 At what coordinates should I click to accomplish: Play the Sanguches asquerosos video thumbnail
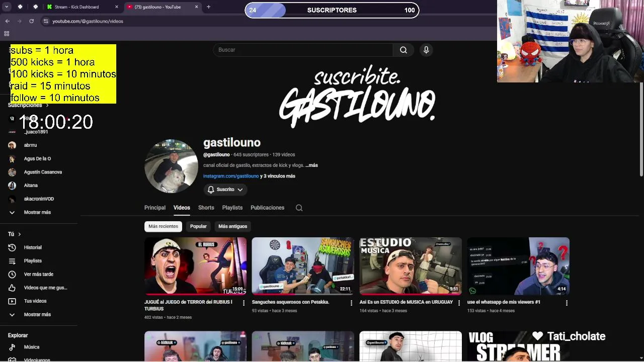tap(303, 266)
